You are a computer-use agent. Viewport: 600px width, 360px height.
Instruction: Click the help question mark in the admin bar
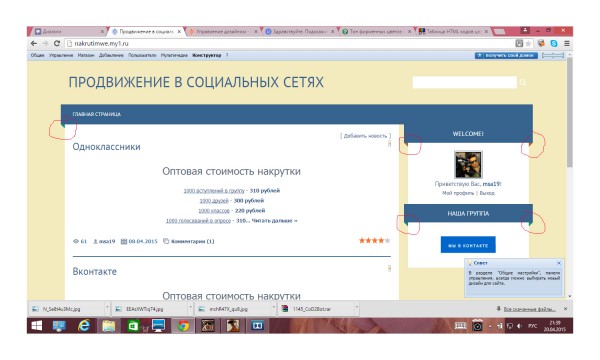tap(227, 55)
